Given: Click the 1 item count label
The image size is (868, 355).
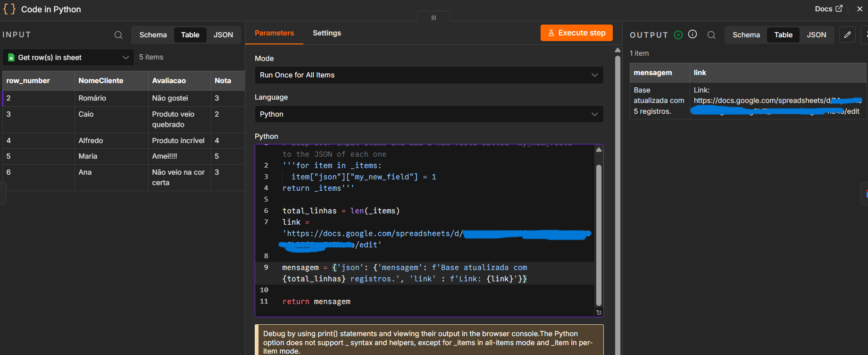Looking at the screenshot, I should coord(639,53).
